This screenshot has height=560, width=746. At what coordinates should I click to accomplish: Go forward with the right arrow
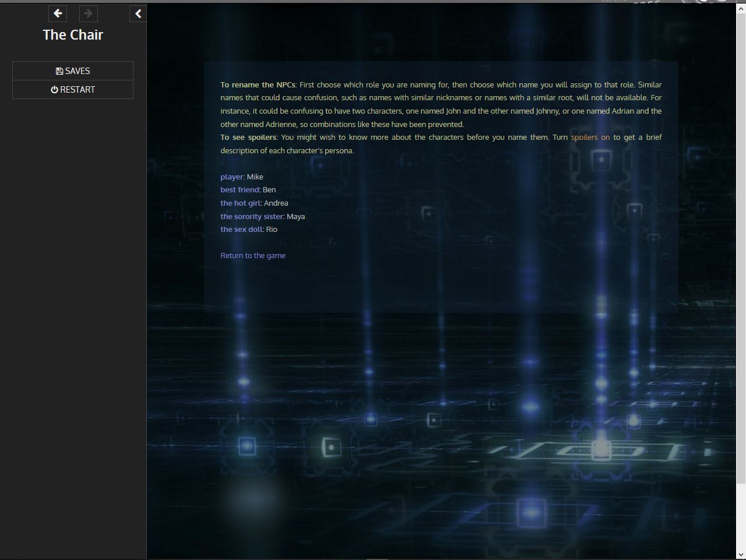point(88,13)
